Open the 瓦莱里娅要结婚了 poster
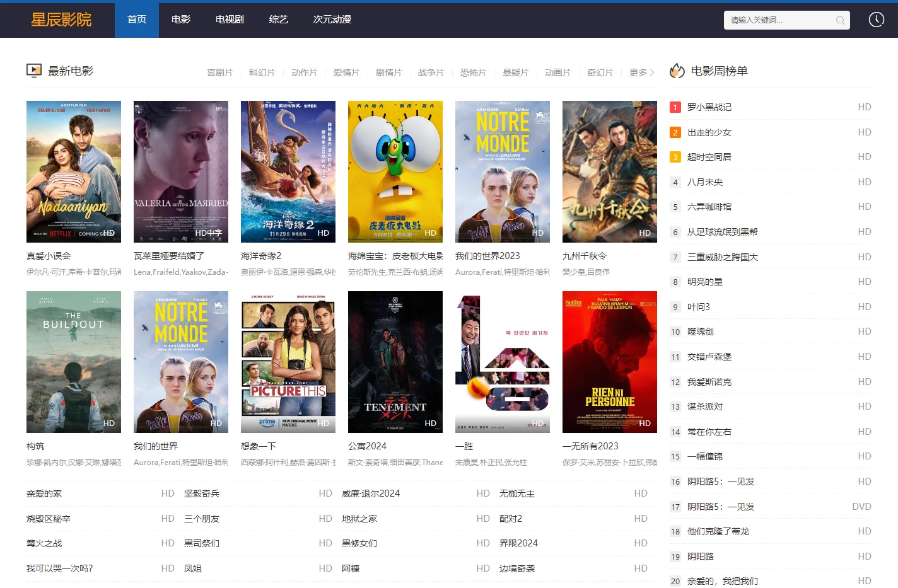The width and height of the screenshot is (898, 588). click(181, 171)
